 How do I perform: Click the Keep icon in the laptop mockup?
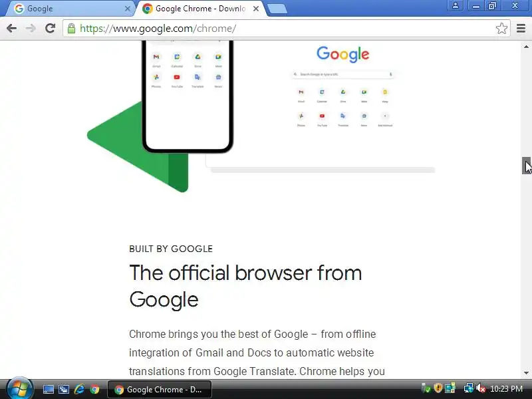(385, 92)
